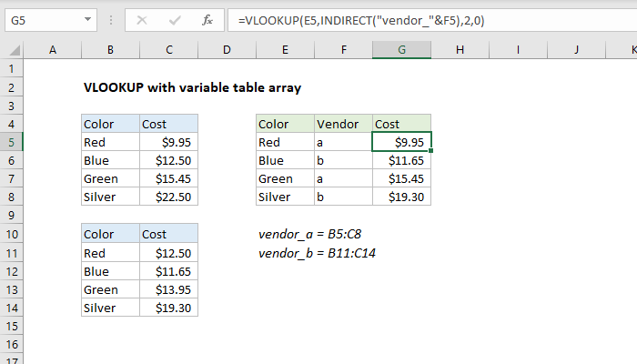Screen dimensions: 637x364
Task: Select row 9 header
Action: point(11,216)
